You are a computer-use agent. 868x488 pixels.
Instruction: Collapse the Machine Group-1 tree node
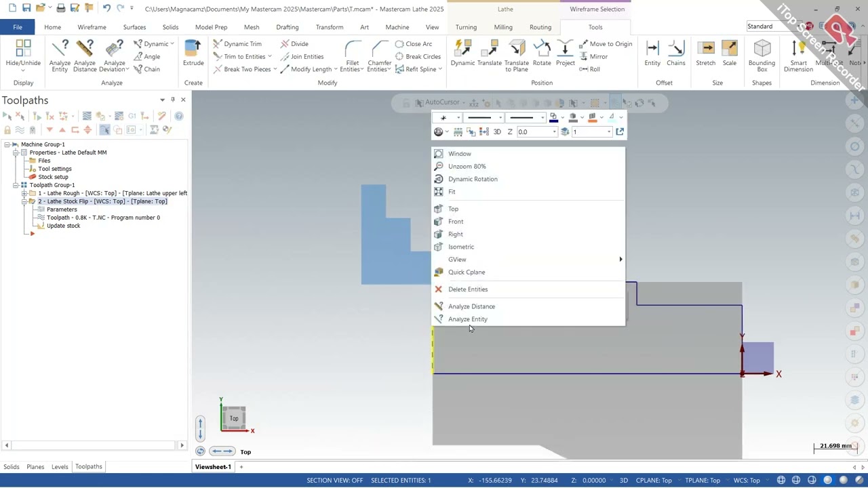tap(7, 144)
